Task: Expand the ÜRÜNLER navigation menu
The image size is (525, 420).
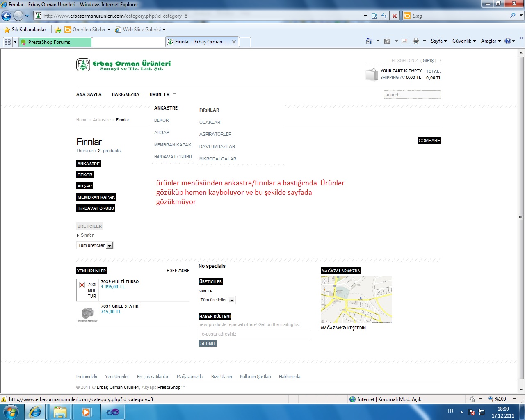Action: [162, 94]
